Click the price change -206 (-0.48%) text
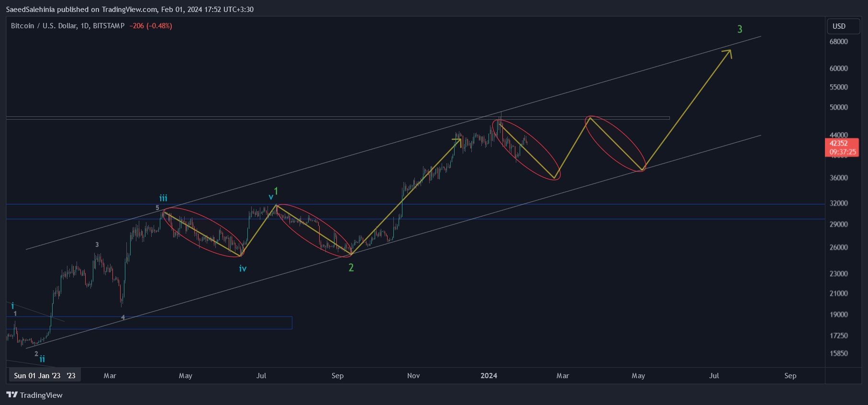 [151, 26]
